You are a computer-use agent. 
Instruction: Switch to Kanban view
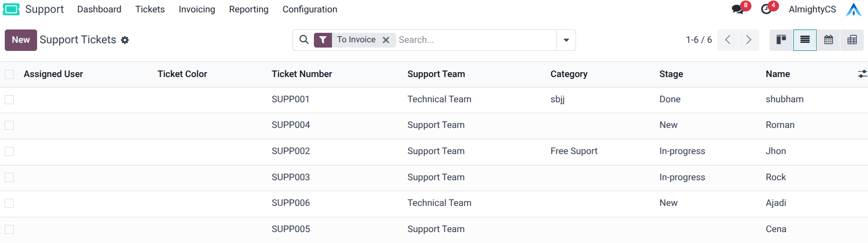coord(781,40)
